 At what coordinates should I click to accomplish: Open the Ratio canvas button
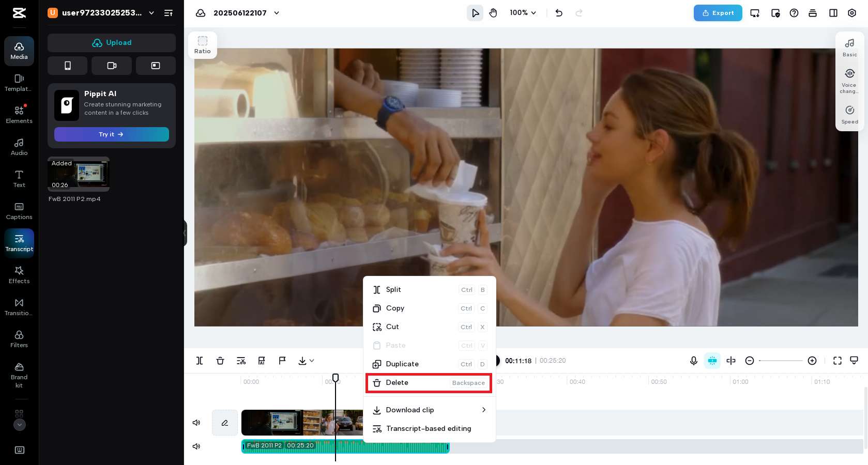(203, 45)
